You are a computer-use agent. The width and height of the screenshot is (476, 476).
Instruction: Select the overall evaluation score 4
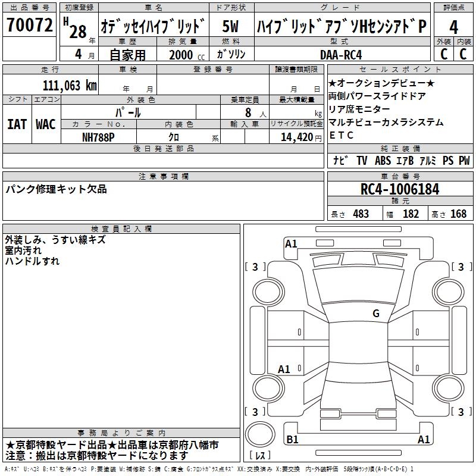coord(453,27)
